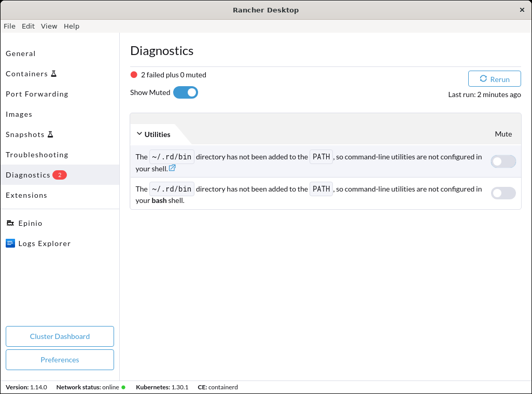
Task: Click the Logs Explorer sidebar label
Action: click(x=45, y=243)
